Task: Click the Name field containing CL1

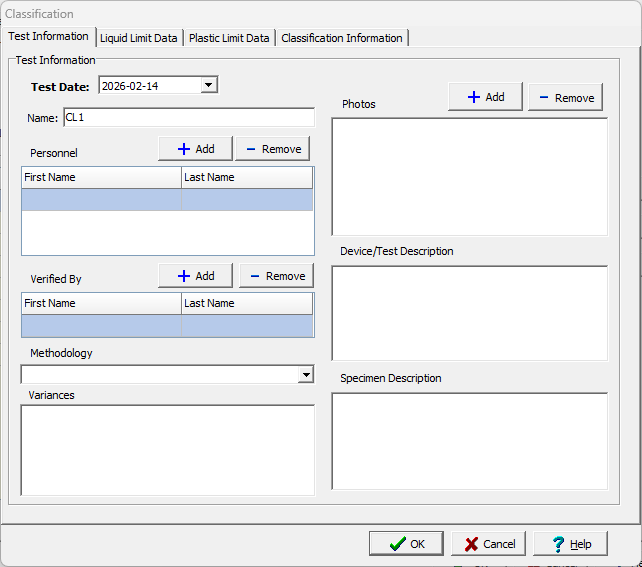Action: pos(188,118)
